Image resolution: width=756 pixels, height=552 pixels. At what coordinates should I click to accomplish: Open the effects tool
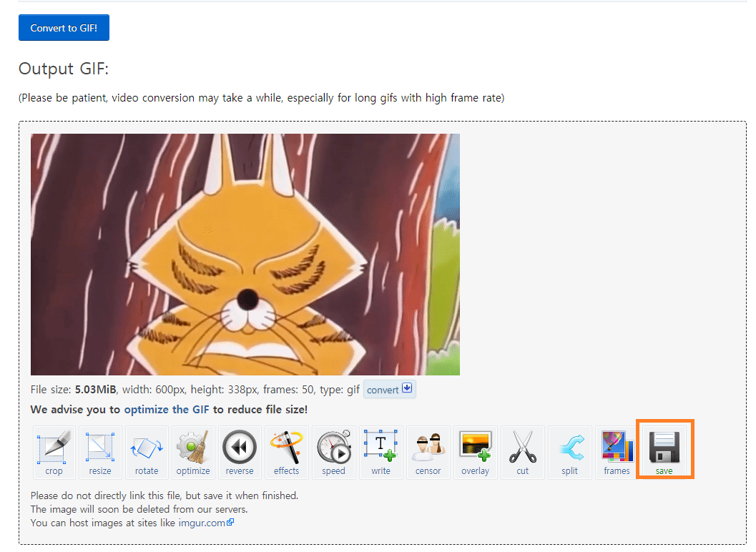tap(286, 452)
